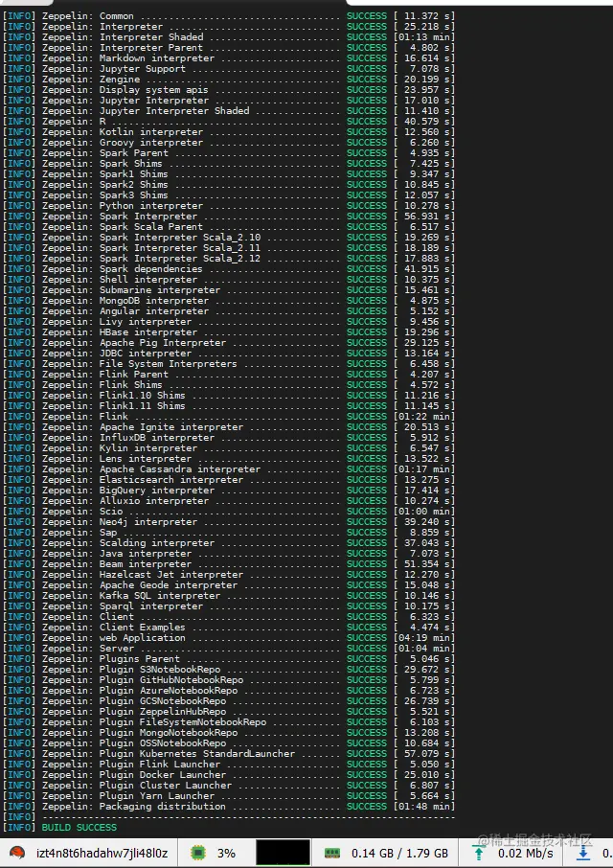The image size is (613, 868).
Task: Click the red server icon in status bar
Action: click(17, 853)
